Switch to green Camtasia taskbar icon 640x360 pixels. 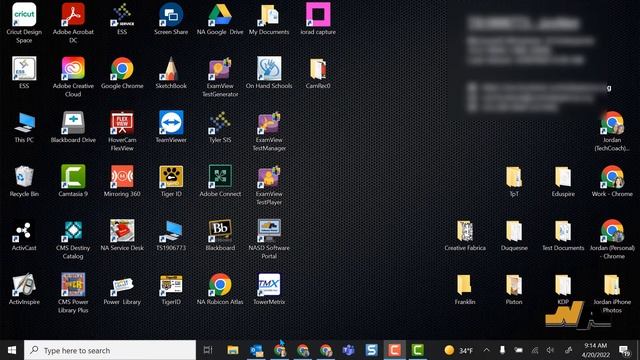[418, 350]
